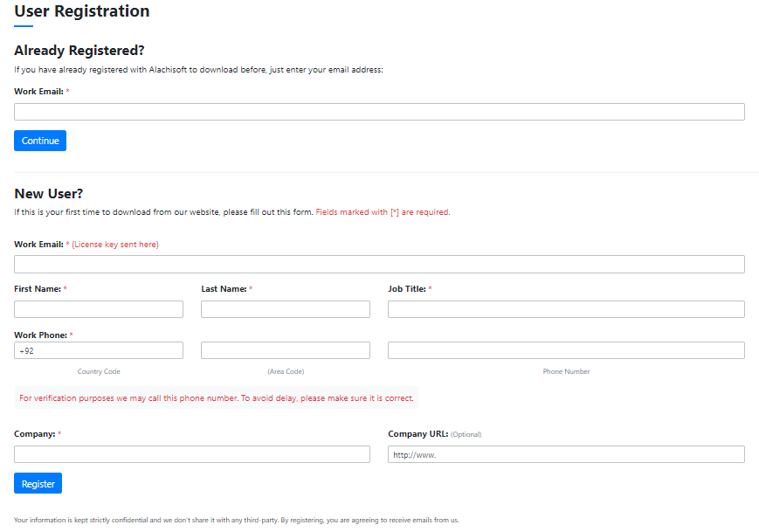This screenshot has height=532, width=759.
Task: Click the Country Code field showing +92
Action: point(99,350)
